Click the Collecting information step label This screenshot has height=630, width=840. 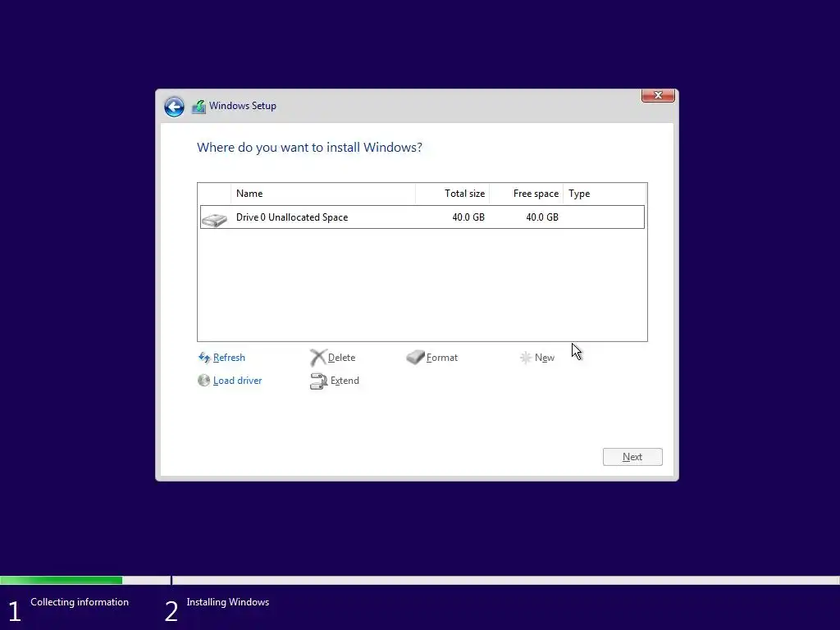coord(80,602)
